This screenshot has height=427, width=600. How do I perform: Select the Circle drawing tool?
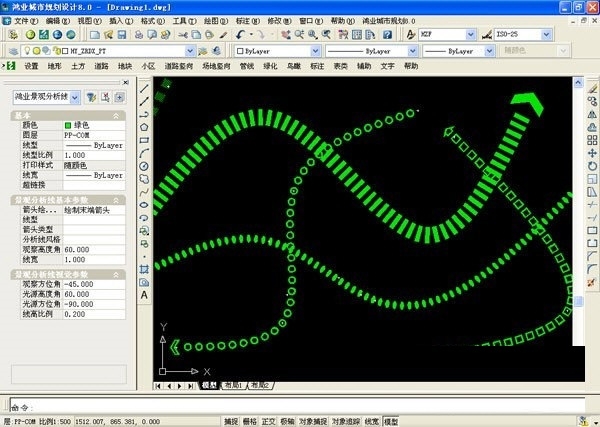(145, 165)
